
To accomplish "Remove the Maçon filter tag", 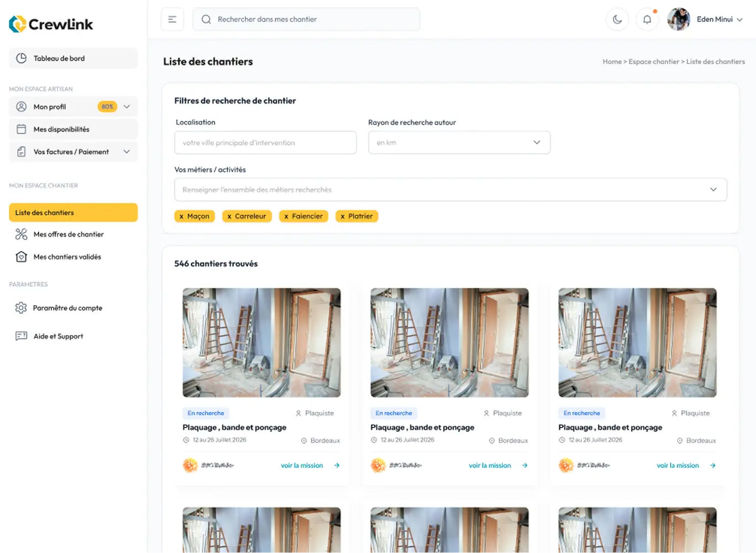I will coord(181,216).
